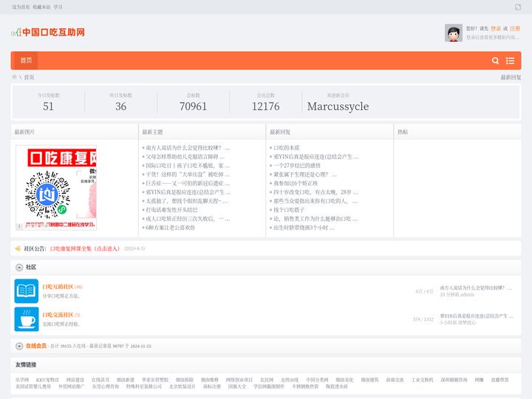Open reply 那些当众爱指出来你有口吃的人

coord(316,201)
